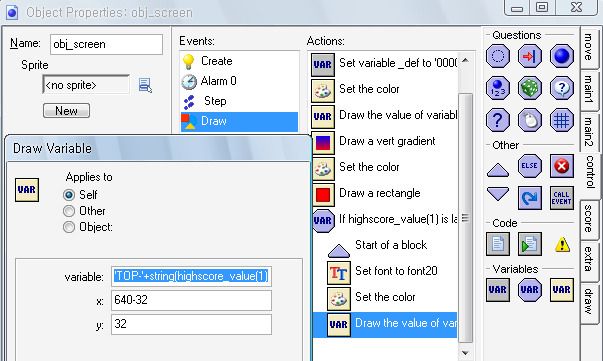The height and width of the screenshot is (361, 603).
Task: Select the Check Grid icon
Action: click(x=561, y=120)
